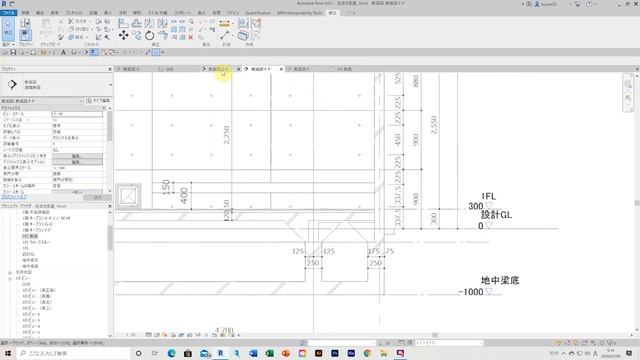The image size is (640, 360).
Task: Click 編集 for visibility/graphics overrides
Action: (78, 156)
